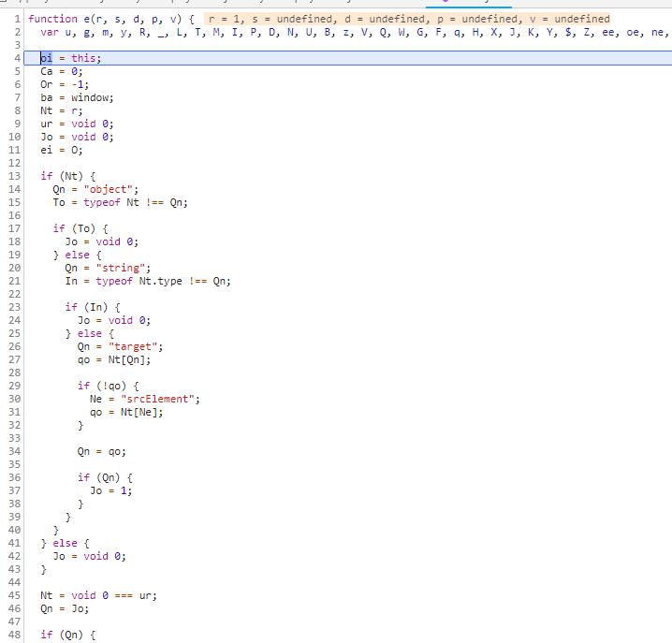
Task: Click gutter line number 45
Action: [15, 595]
